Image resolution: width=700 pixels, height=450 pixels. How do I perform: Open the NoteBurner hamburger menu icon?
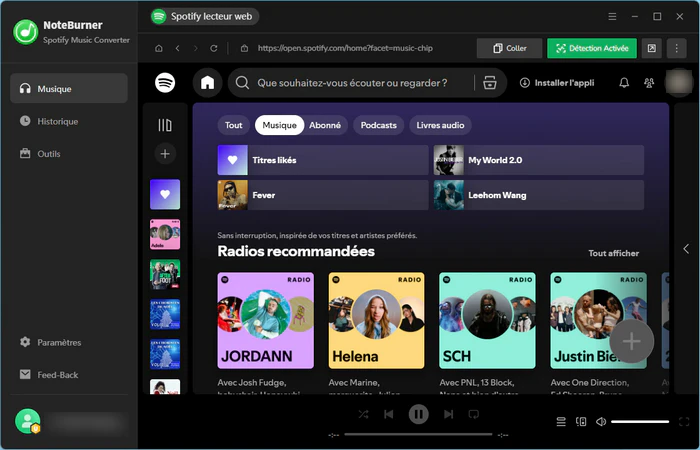pyautogui.click(x=612, y=17)
